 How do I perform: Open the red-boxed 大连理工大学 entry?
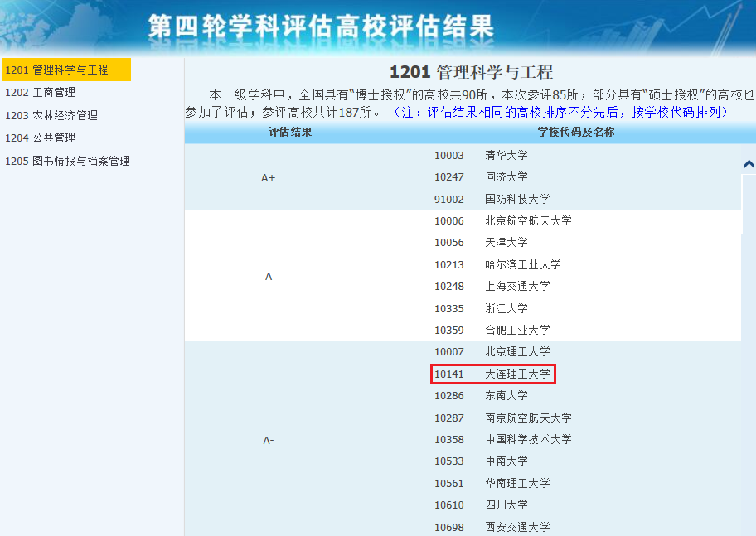pyautogui.click(x=517, y=374)
